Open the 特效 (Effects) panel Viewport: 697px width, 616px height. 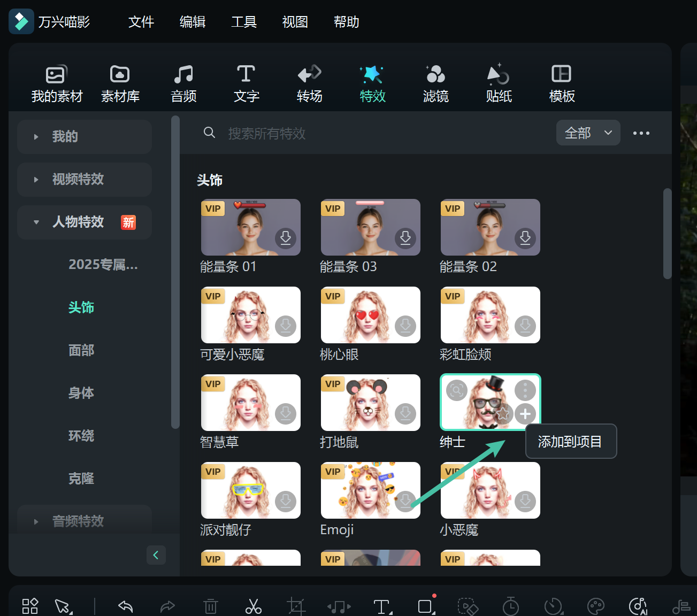[372, 83]
